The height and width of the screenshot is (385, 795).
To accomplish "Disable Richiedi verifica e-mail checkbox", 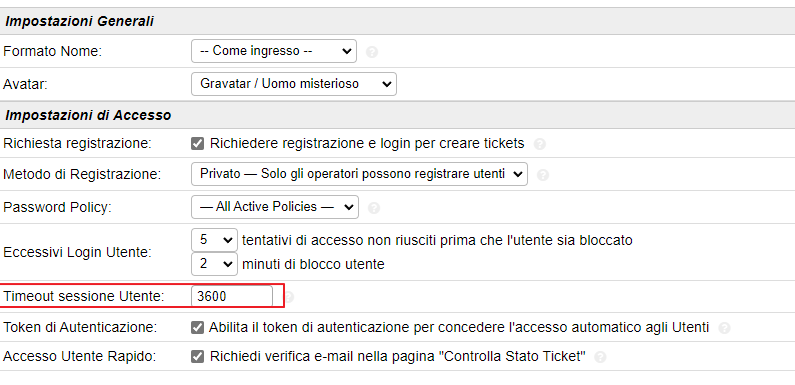I will 197,357.
